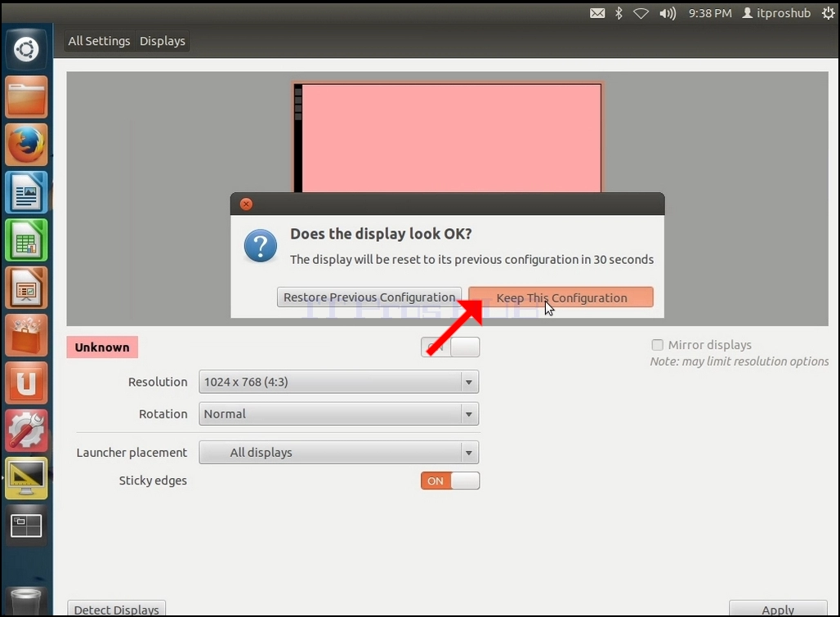Toggle the Sticky edges switch
The width and height of the screenshot is (840, 617).
coord(450,481)
